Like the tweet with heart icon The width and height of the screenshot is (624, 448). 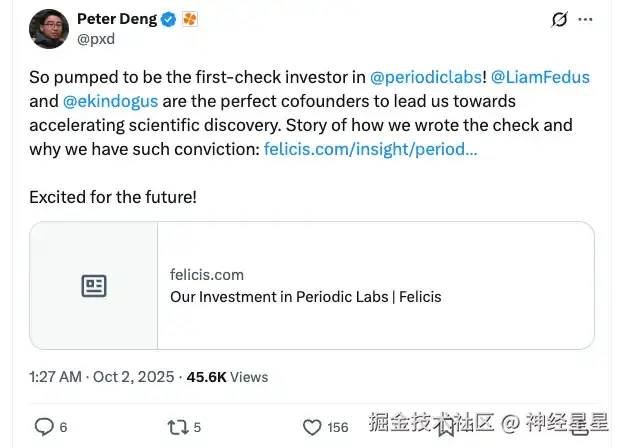click(x=311, y=427)
